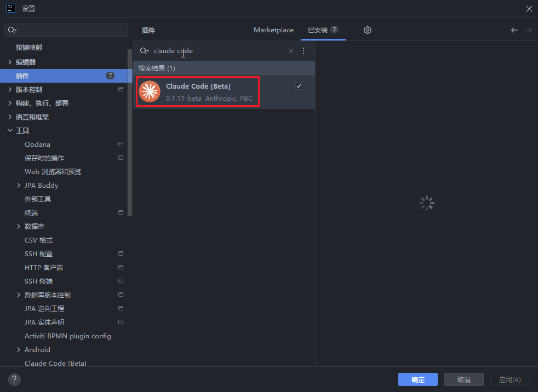Open SSH 配置 settings page
The width and height of the screenshot is (538, 392).
(39, 254)
